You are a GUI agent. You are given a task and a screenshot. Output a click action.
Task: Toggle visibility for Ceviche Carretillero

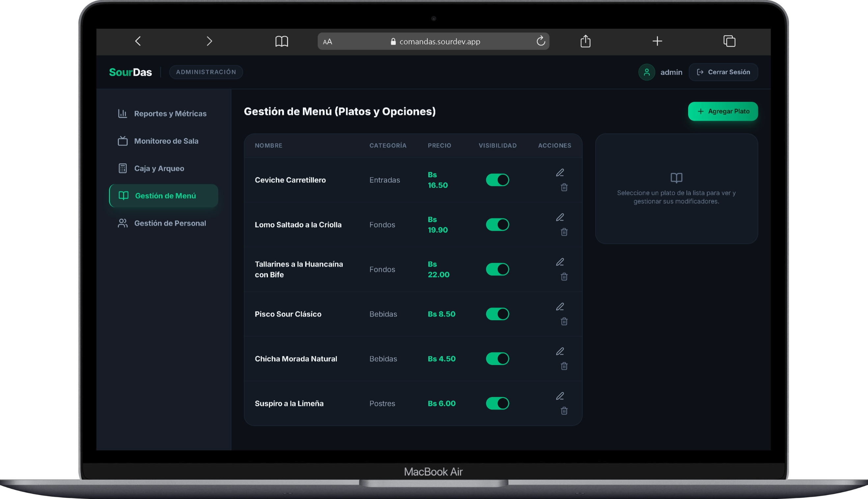(x=497, y=180)
